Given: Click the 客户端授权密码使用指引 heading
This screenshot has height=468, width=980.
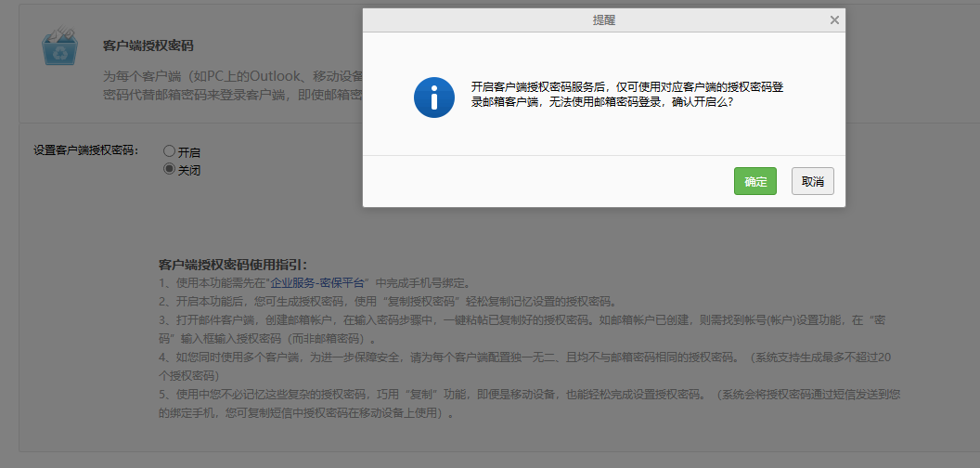Looking at the screenshot, I should pyautogui.click(x=233, y=264).
